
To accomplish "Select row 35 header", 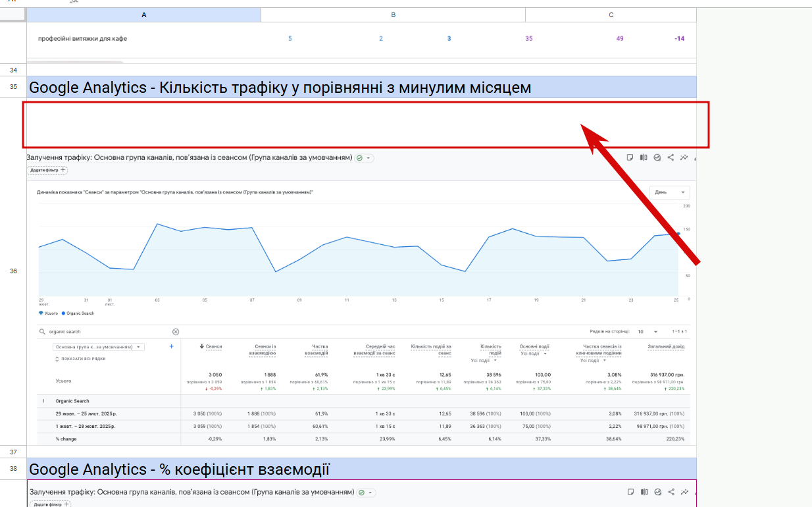I will (13, 87).
